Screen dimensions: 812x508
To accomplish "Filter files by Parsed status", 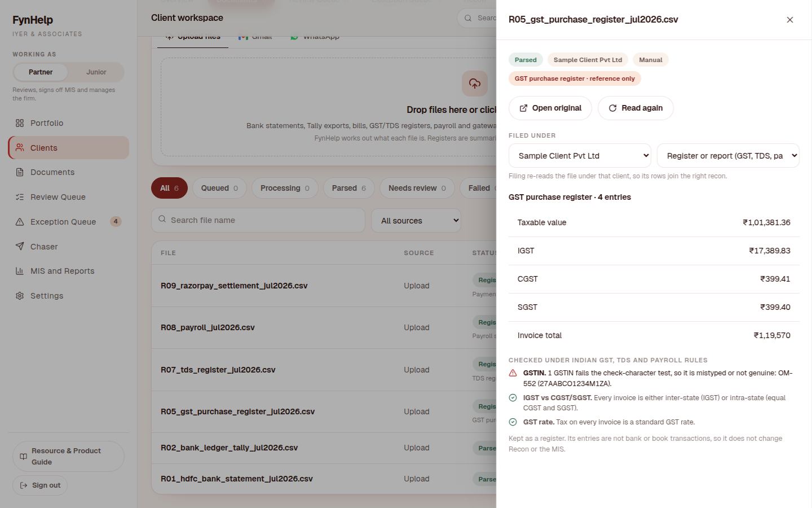I will 349,189.
